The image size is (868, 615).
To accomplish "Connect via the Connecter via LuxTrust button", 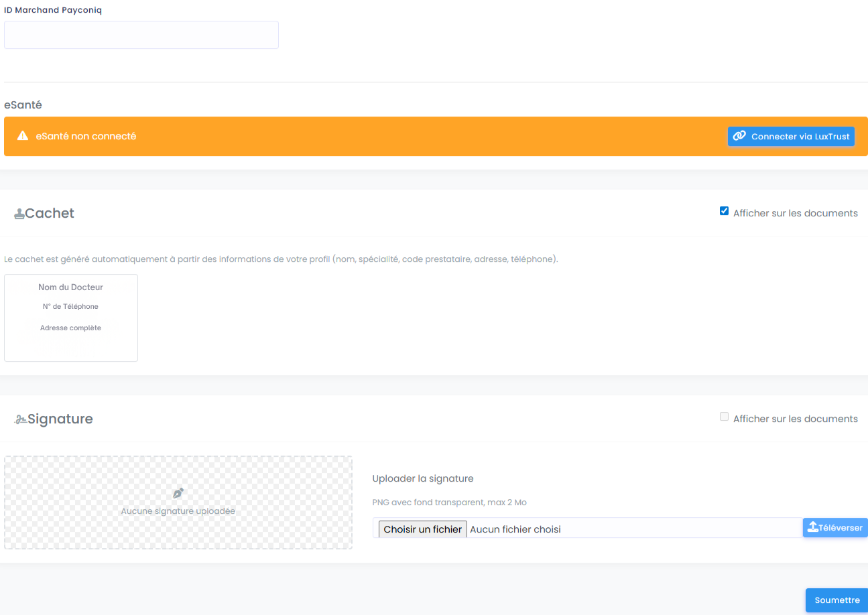I will [x=791, y=137].
